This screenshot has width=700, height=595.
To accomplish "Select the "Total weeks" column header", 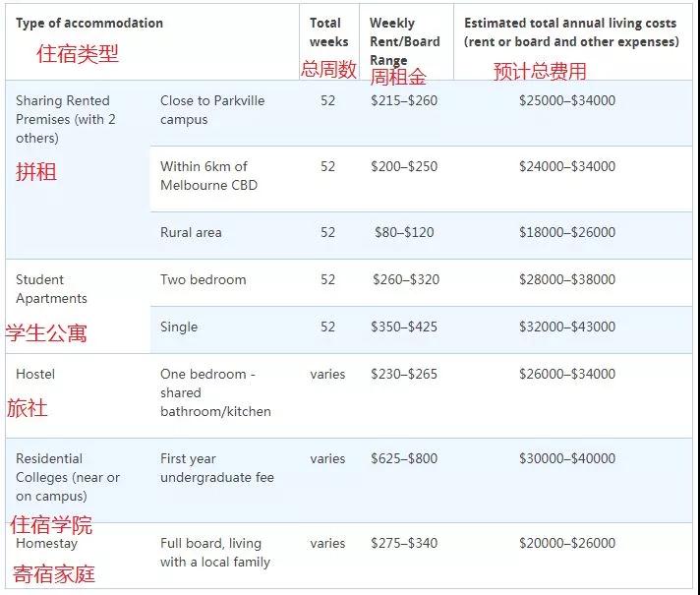I will (328, 32).
